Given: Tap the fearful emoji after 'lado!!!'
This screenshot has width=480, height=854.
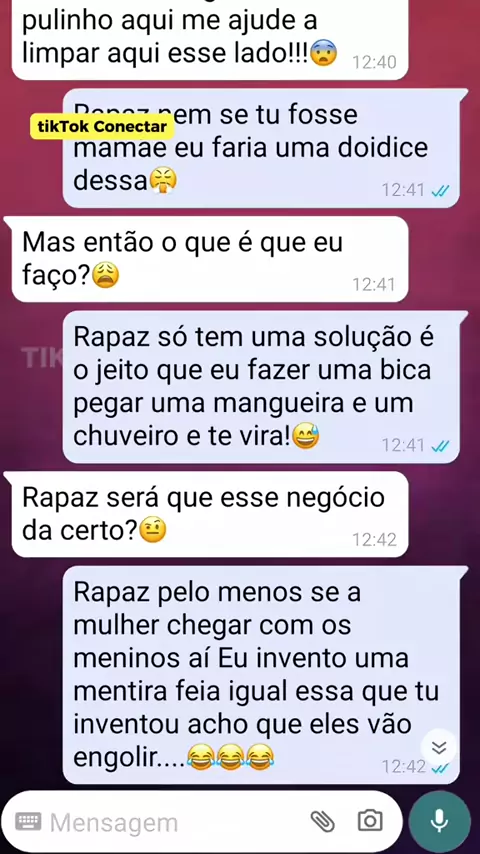Looking at the screenshot, I should click(324, 54).
